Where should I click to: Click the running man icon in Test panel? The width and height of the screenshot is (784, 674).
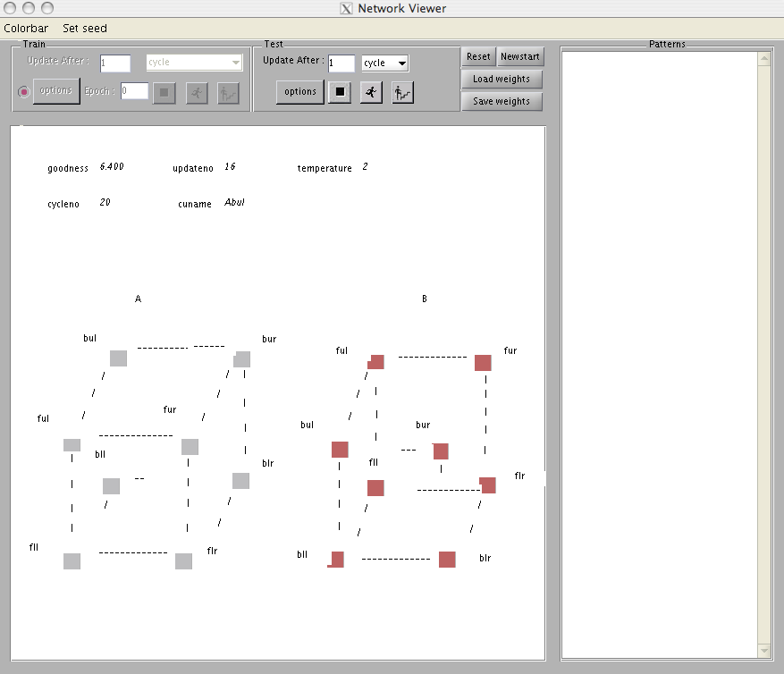click(371, 92)
